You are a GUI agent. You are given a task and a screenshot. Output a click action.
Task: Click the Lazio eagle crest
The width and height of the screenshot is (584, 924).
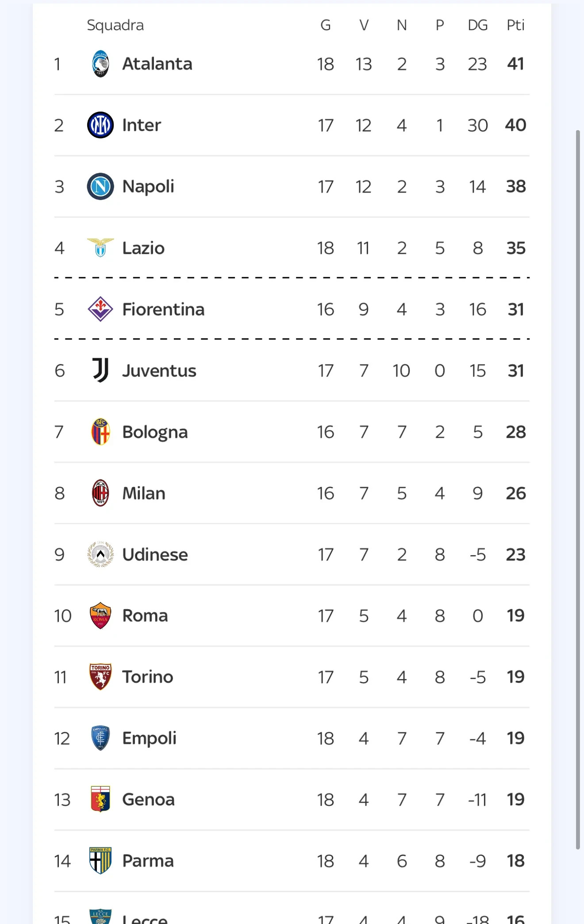(100, 247)
